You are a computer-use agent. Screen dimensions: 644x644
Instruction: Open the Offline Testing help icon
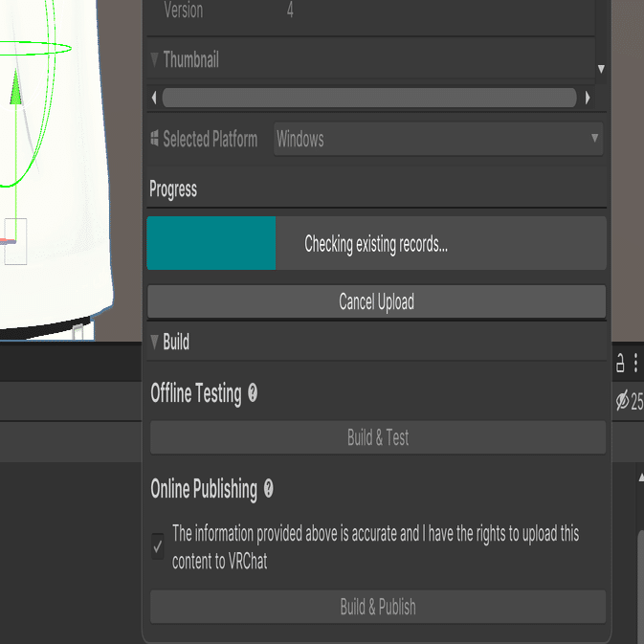coord(253,393)
